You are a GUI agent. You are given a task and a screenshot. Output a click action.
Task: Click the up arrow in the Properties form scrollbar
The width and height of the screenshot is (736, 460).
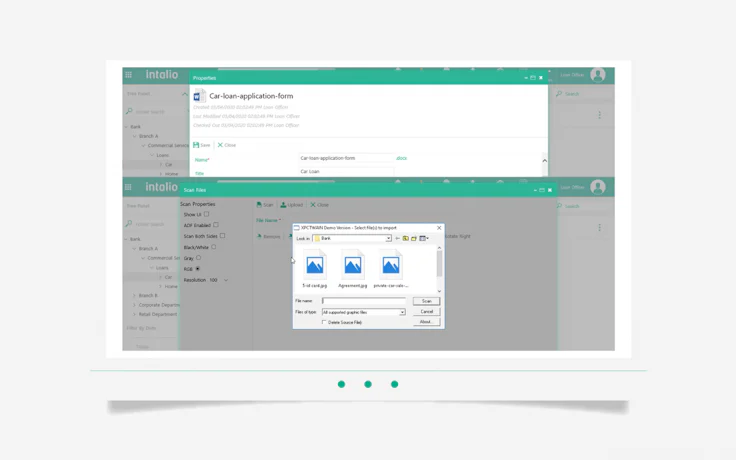[544, 161]
